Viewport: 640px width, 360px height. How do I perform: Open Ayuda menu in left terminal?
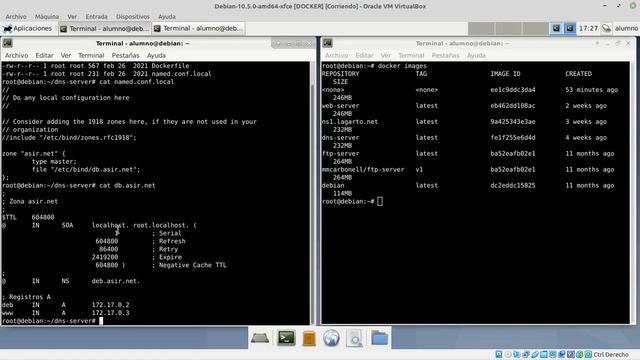(156, 56)
